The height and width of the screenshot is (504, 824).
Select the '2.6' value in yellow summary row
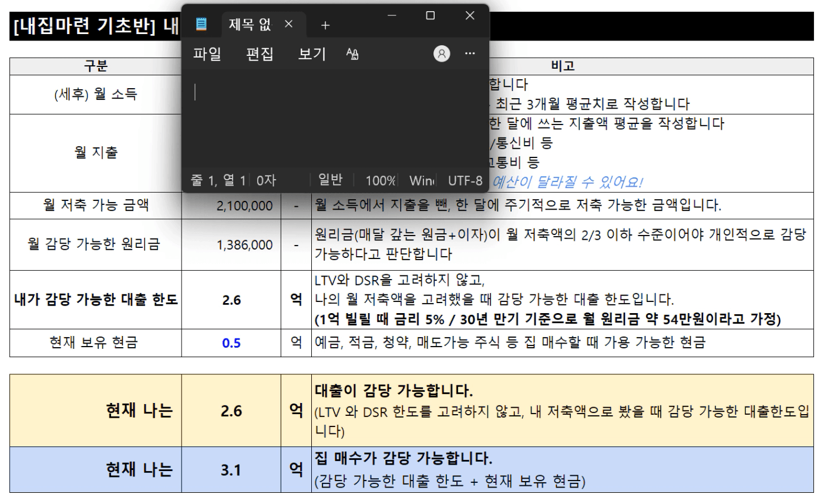pyautogui.click(x=231, y=411)
